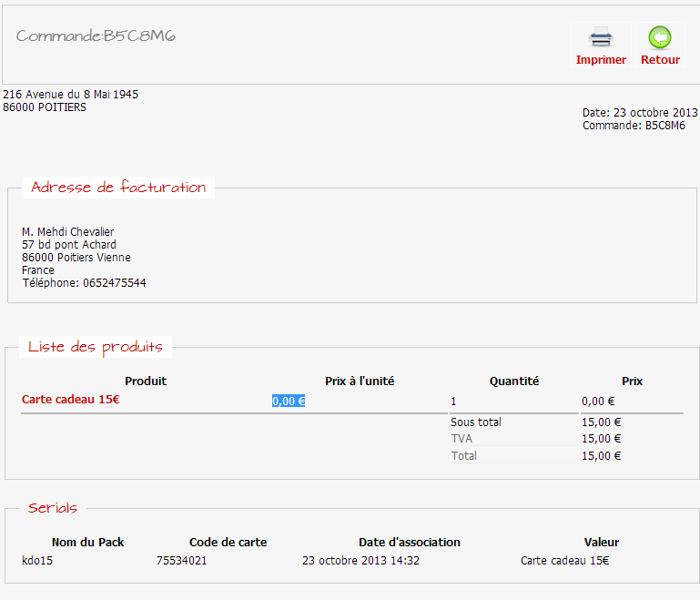Click the highlighted 0,00 € unit price
This screenshot has height=600, width=700.
point(289,401)
